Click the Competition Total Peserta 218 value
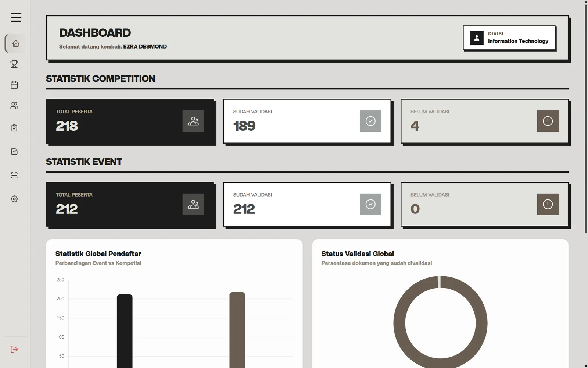This screenshot has height=368, width=588. [67, 126]
